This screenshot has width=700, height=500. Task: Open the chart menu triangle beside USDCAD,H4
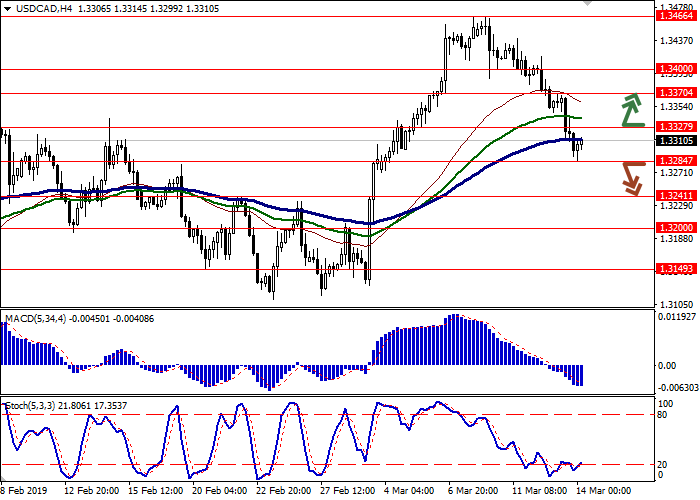(8, 9)
